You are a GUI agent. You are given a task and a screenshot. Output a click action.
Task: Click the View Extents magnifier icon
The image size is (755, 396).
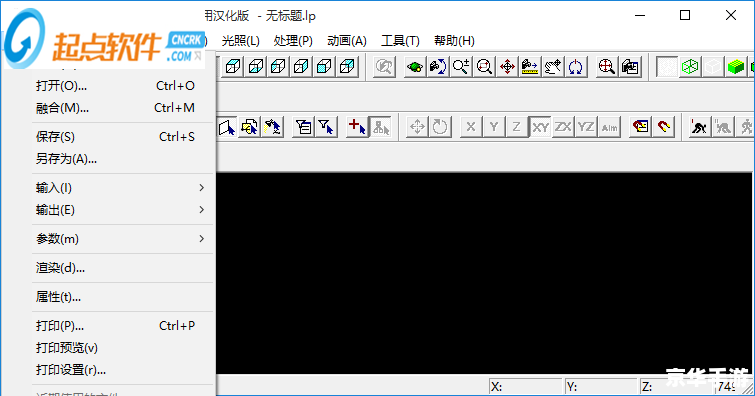(606, 66)
